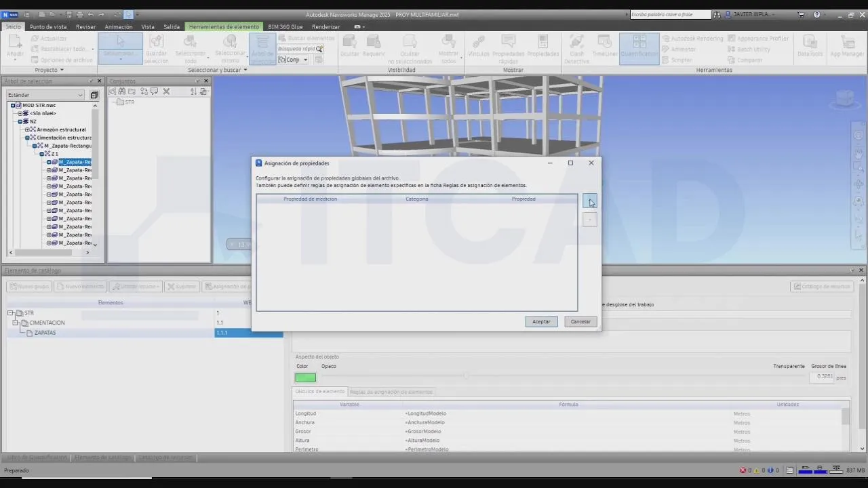Open the Estándar tree mode dropdown

click(x=45, y=95)
